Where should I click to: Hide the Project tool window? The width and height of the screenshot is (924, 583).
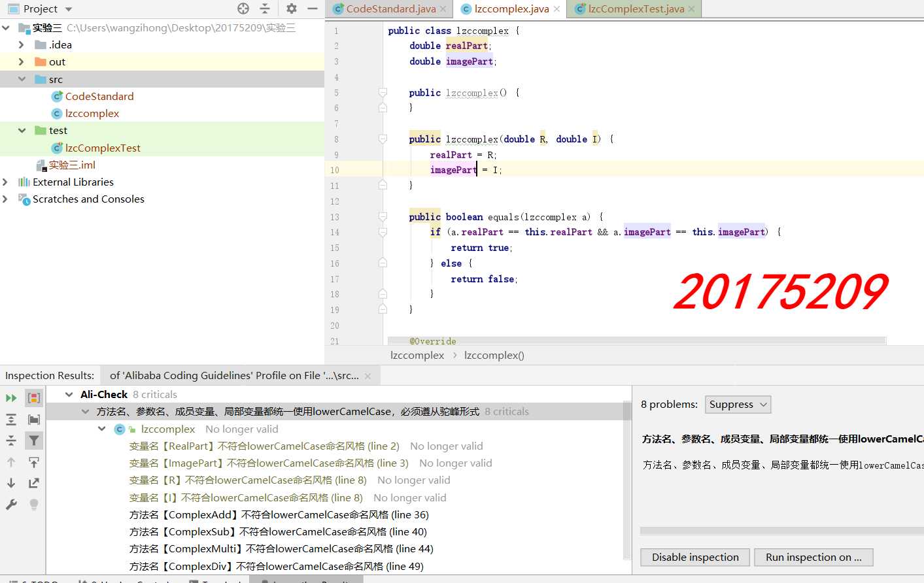pos(313,8)
